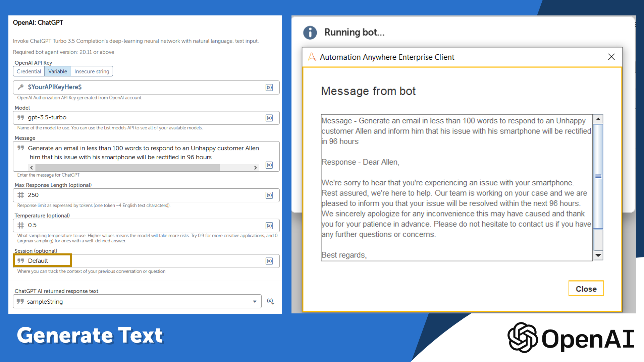The height and width of the screenshot is (362, 644).
Task: Open the sampleString response variable dropdown
Action: pyautogui.click(x=255, y=302)
